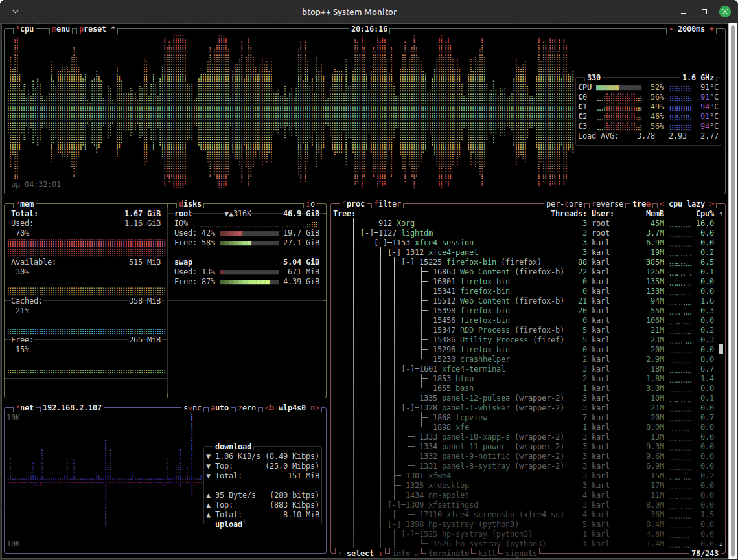Toggle network auto scaling
This screenshot has width=738, height=560.
click(x=220, y=408)
